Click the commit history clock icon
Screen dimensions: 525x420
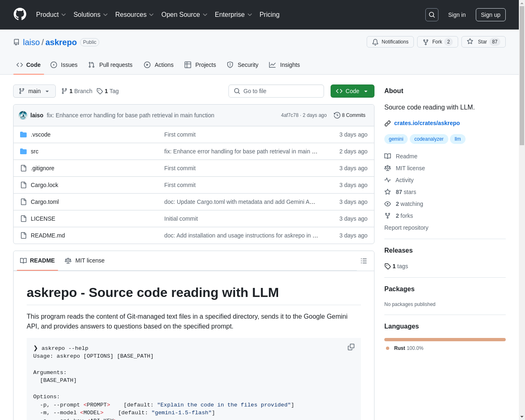click(337, 115)
